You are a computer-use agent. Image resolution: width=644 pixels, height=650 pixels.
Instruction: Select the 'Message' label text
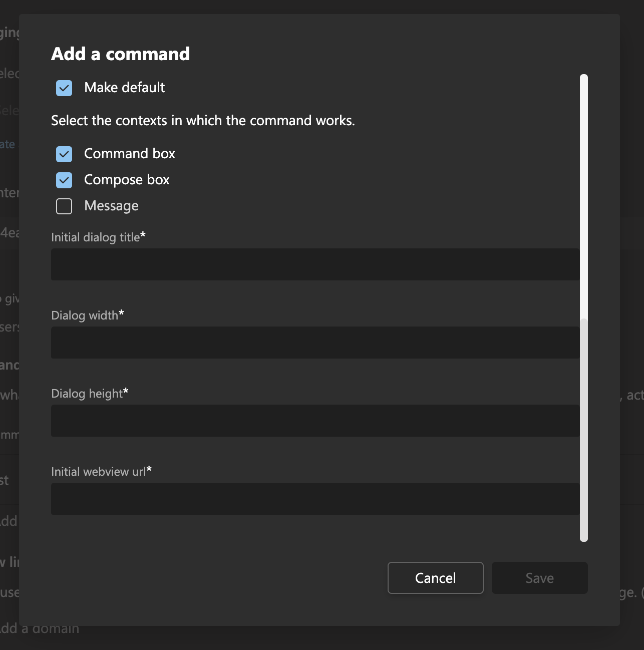[x=111, y=206]
